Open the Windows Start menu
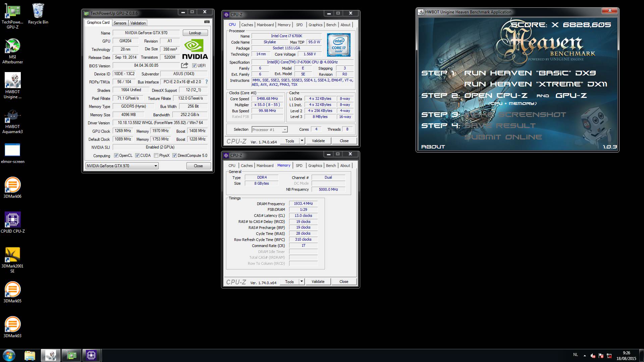The width and height of the screenshot is (644, 362). coord(9,355)
